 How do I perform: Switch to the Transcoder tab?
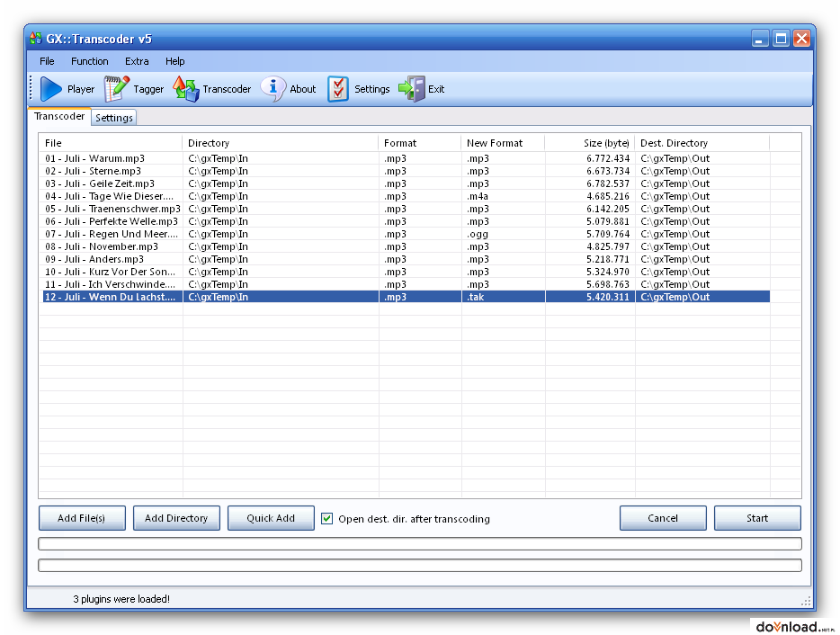[59, 116]
